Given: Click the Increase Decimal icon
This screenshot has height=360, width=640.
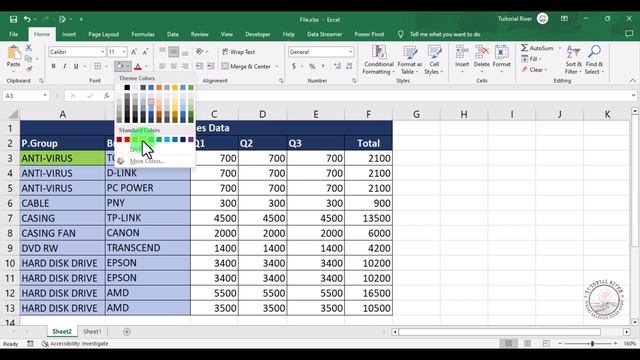Looking at the screenshot, I should tap(337, 66).
